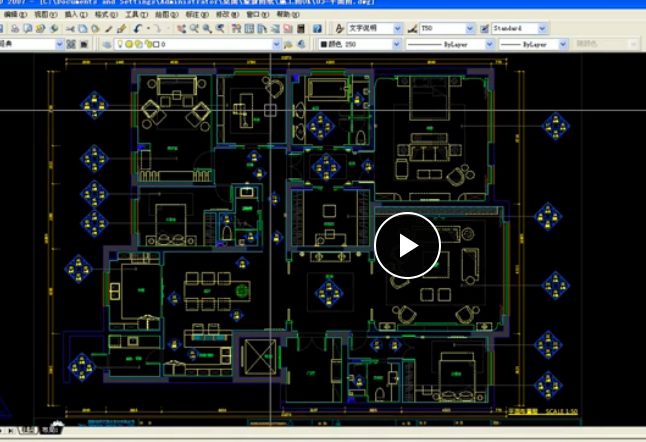The width and height of the screenshot is (646, 442).
Task: Click the Table Style icon
Action: click(x=484, y=28)
